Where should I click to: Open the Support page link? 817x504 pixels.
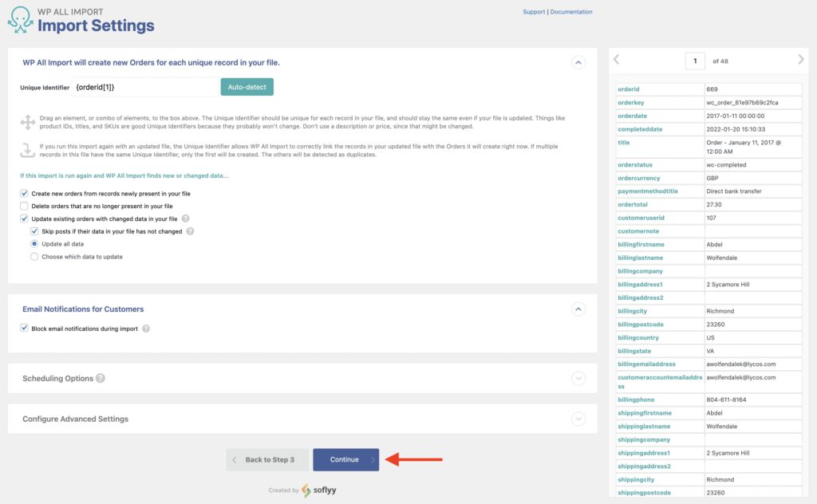(533, 11)
